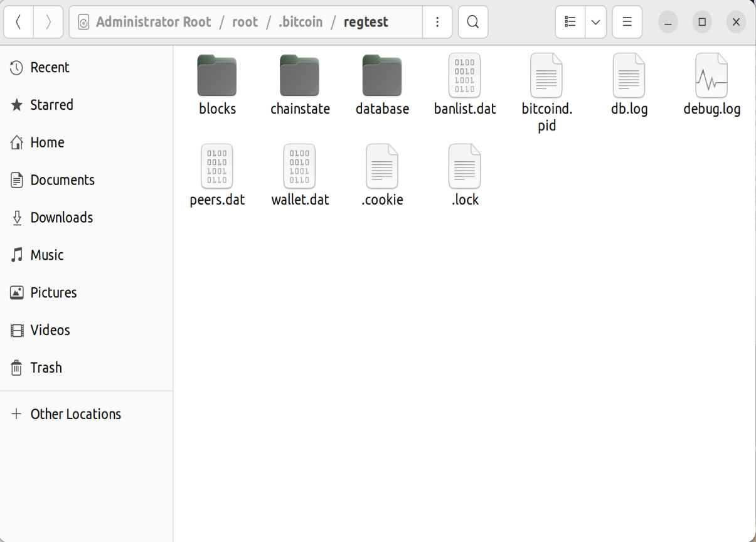Screen dimensions: 756x542
Task: Select the wallet.dat file
Action: (x=300, y=167)
